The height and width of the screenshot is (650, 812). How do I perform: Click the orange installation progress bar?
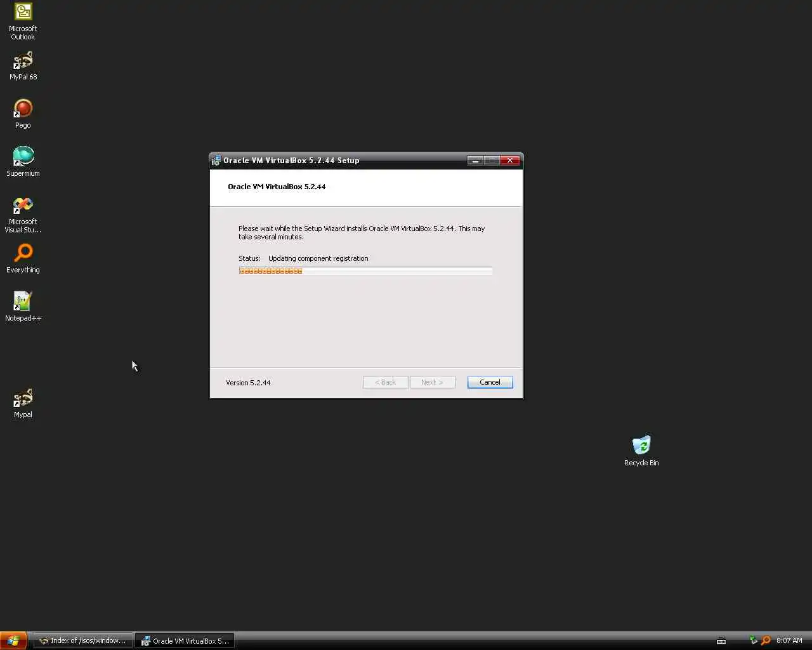(x=365, y=271)
